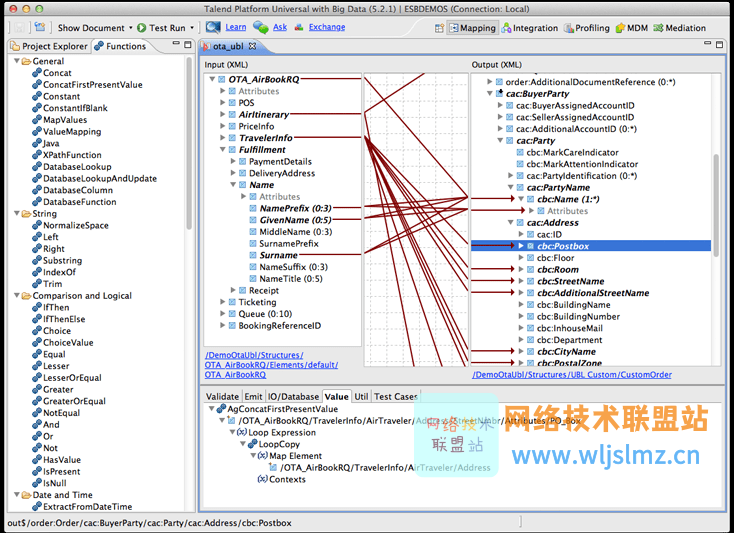The height and width of the screenshot is (533, 734).
Task: Select the XPathFunction icon
Action: coord(37,155)
